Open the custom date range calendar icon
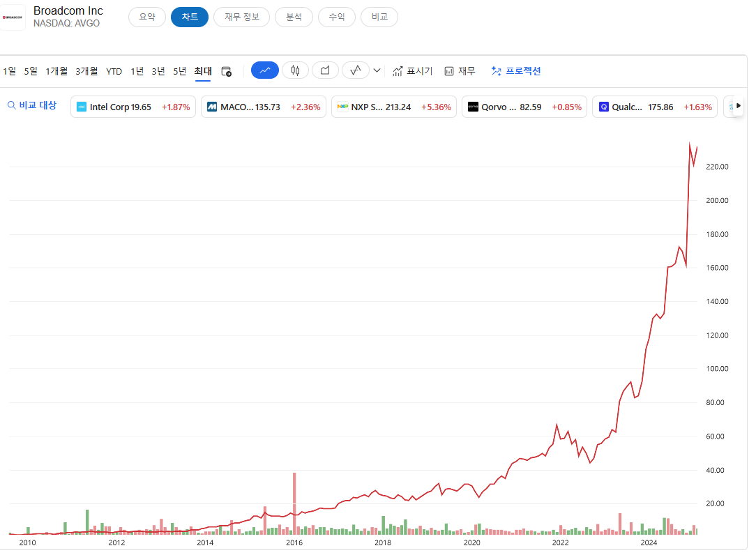The image size is (756, 555). tap(226, 71)
